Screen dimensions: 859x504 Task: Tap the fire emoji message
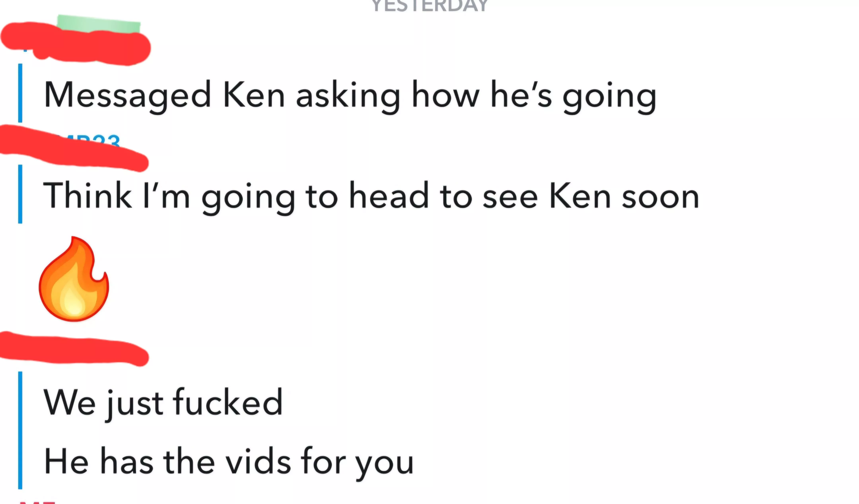click(x=74, y=279)
